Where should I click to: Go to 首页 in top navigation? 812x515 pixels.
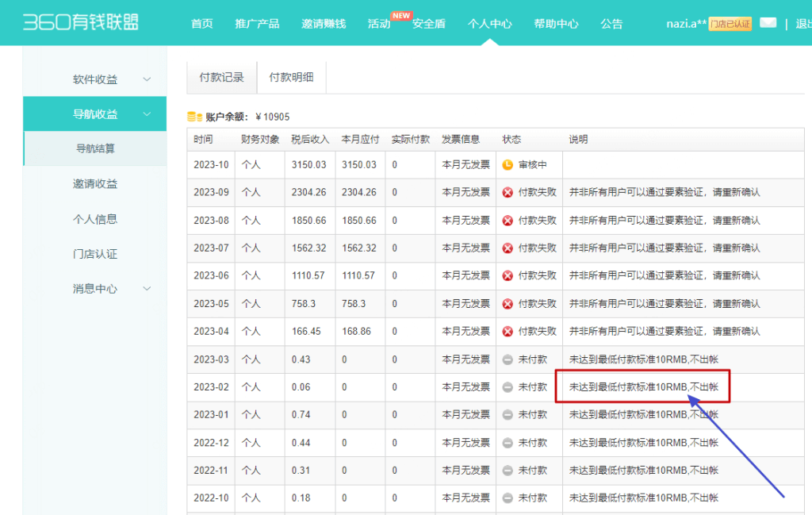coord(202,24)
